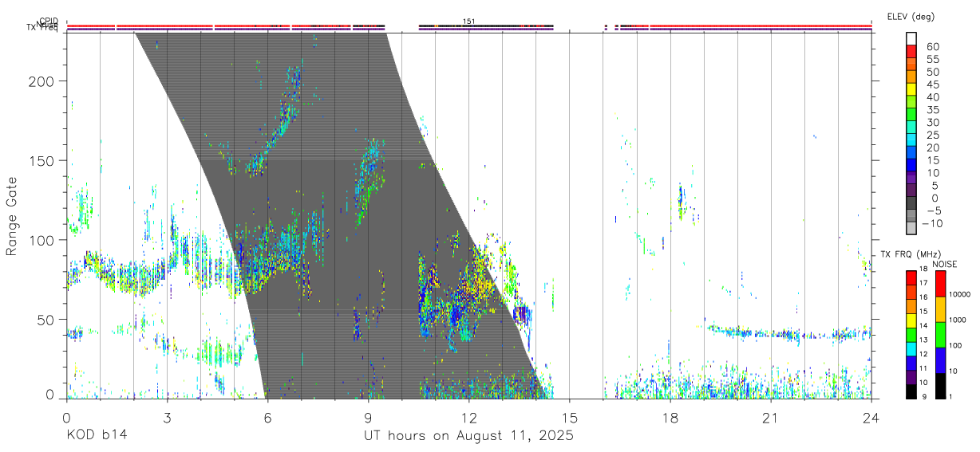Click the Range Gate axis title

(12, 216)
